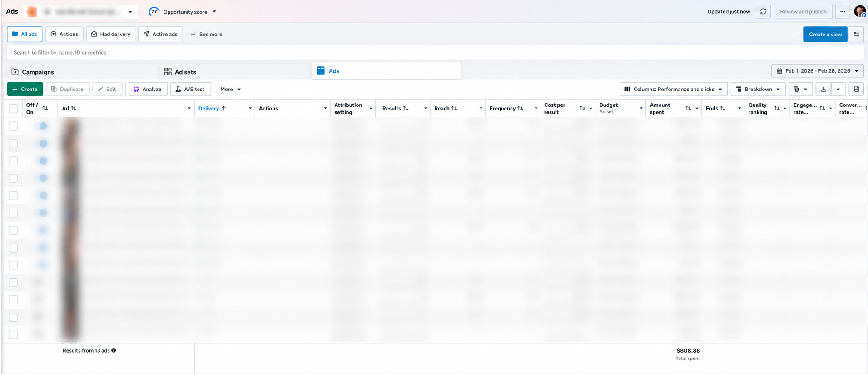868x374 pixels.
Task: Tick the select-all checkbox in table header
Action: point(13,109)
